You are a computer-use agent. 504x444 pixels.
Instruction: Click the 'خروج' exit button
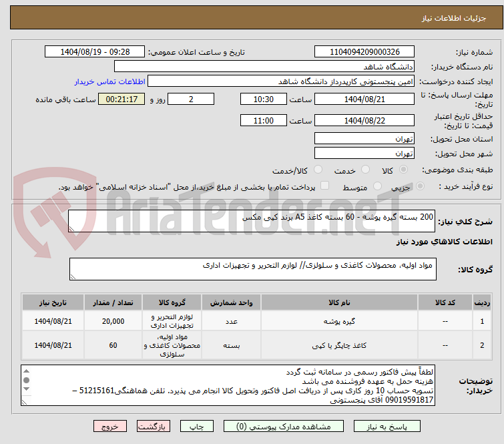(110, 427)
